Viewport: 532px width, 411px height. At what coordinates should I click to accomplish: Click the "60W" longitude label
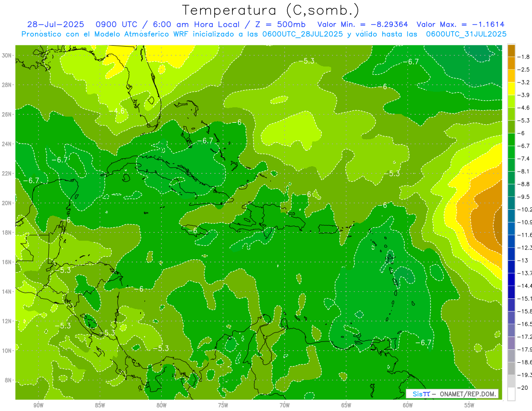tap(408, 405)
